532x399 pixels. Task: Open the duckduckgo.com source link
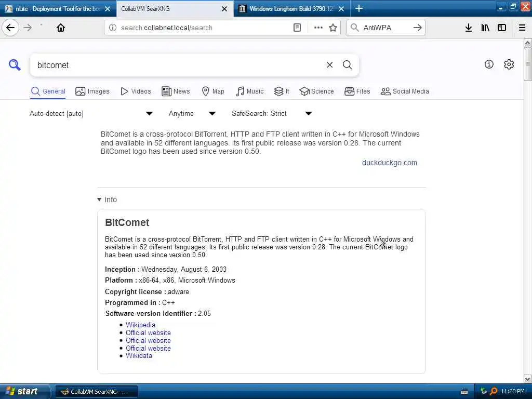click(x=390, y=163)
